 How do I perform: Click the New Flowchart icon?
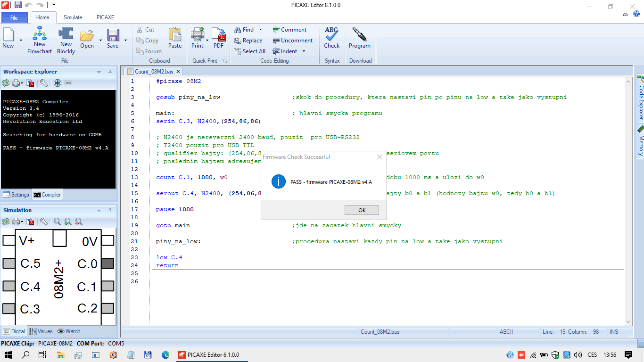click(40, 35)
